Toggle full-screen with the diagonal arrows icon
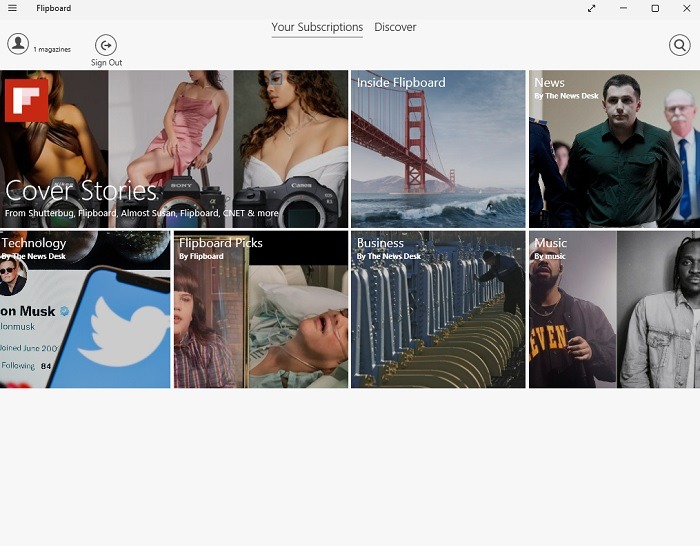Viewport: 700px width, 546px height. tap(592, 8)
